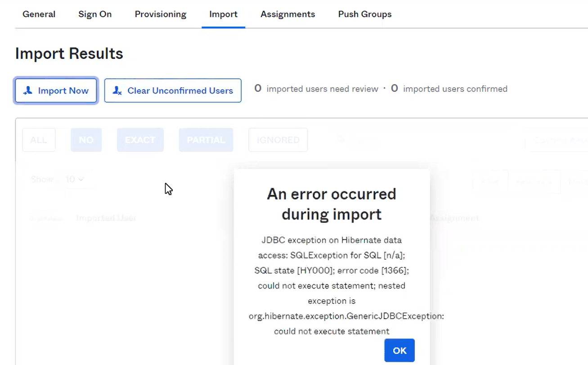The image size is (588, 365).
Task: Open the Show 10 entries dropdown
Action: (74, 179)
